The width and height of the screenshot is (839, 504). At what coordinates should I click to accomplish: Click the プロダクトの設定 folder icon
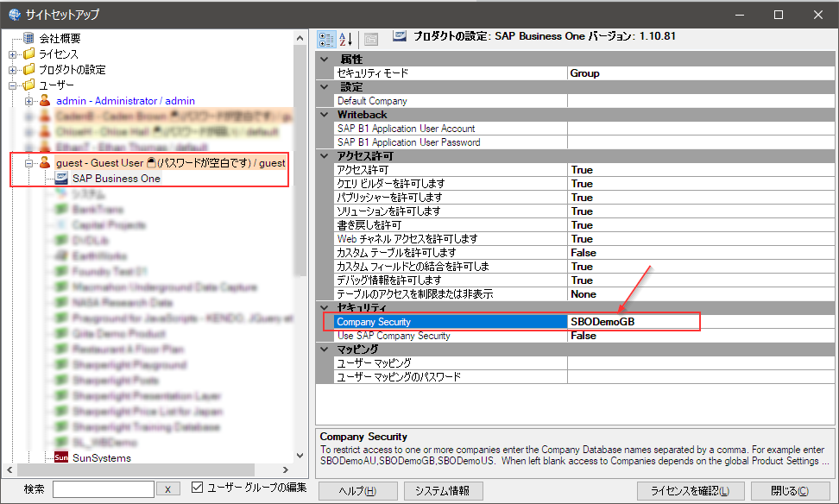28,69
